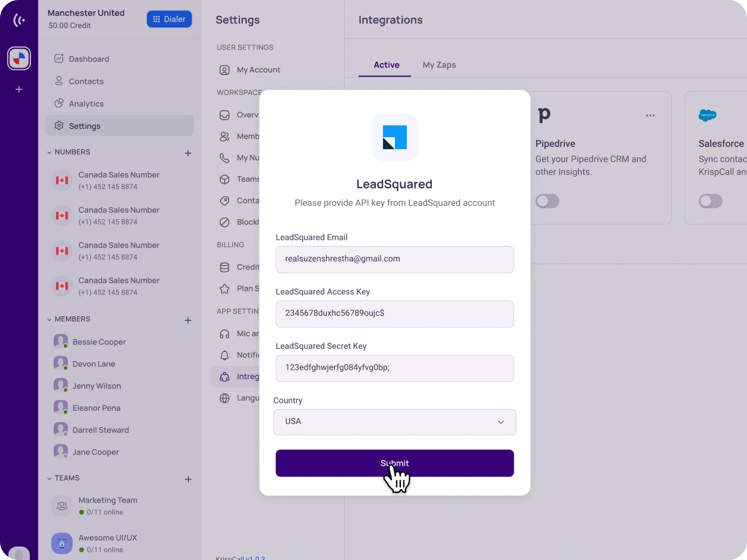This screenshot has width=747, height=560.
Task: Open Notifications bell icon
Action: point(225,355)
